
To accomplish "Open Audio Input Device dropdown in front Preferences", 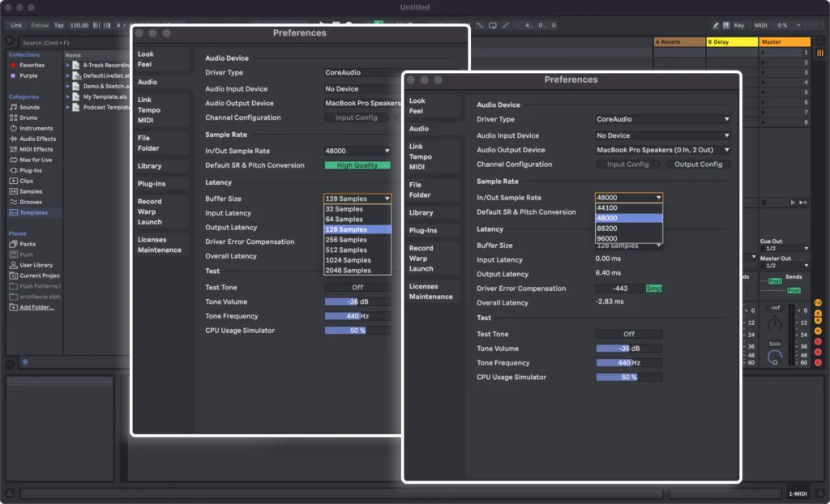I will point(663,135).
